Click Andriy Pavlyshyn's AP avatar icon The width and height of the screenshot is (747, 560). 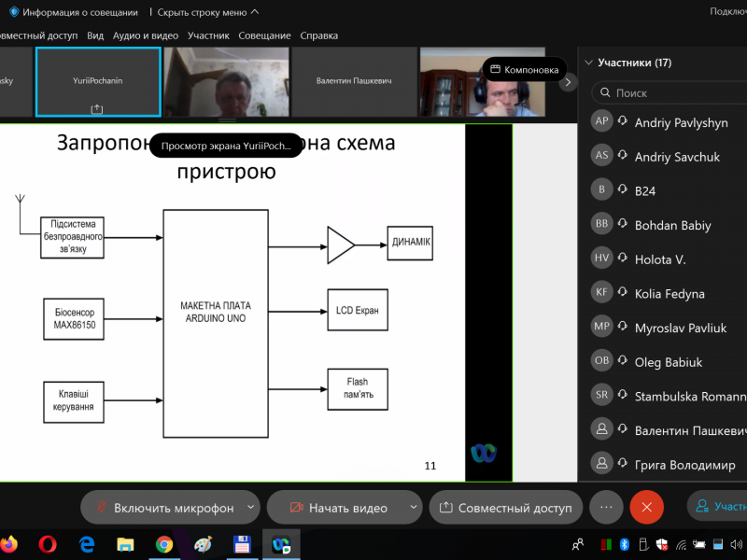click(x=602, y=122)
